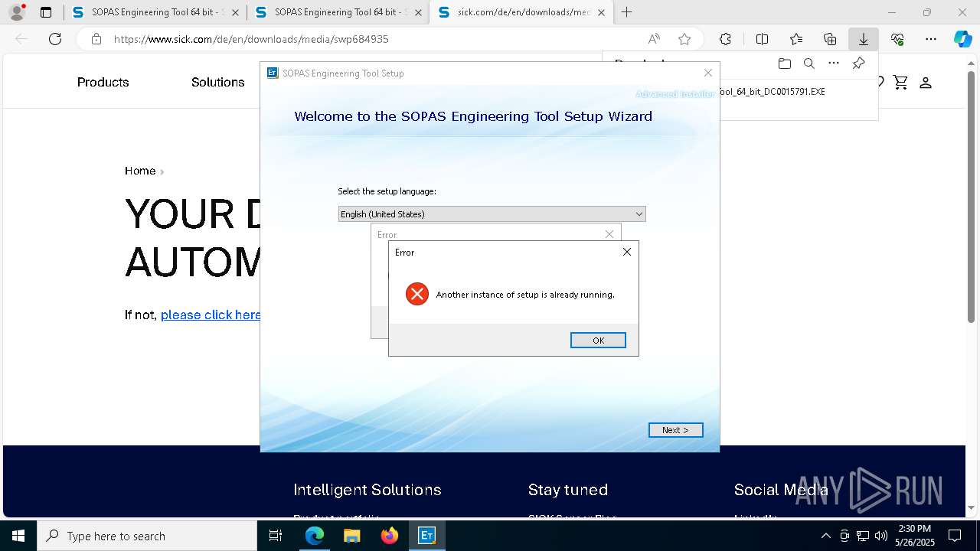Image resolution: width=980 pixels, height=551 pixels.
Task: Open Copilot sidebar
Action: click(962, 39)
